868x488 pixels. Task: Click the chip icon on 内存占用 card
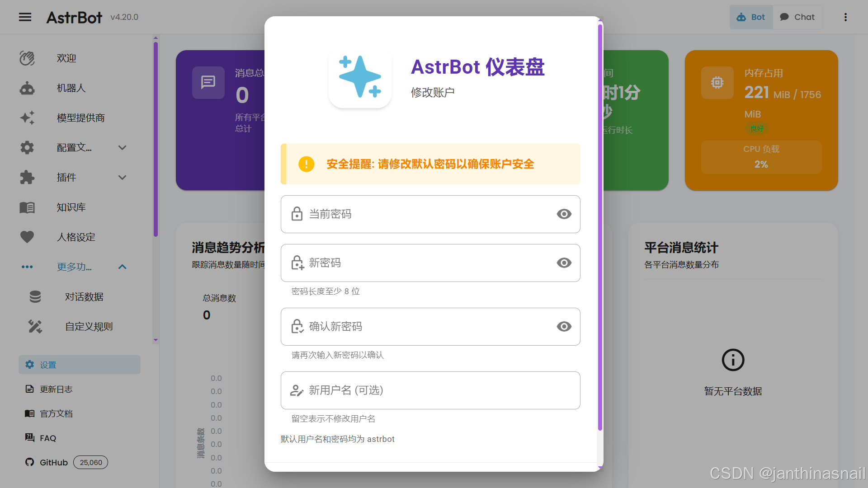[717, 83]
